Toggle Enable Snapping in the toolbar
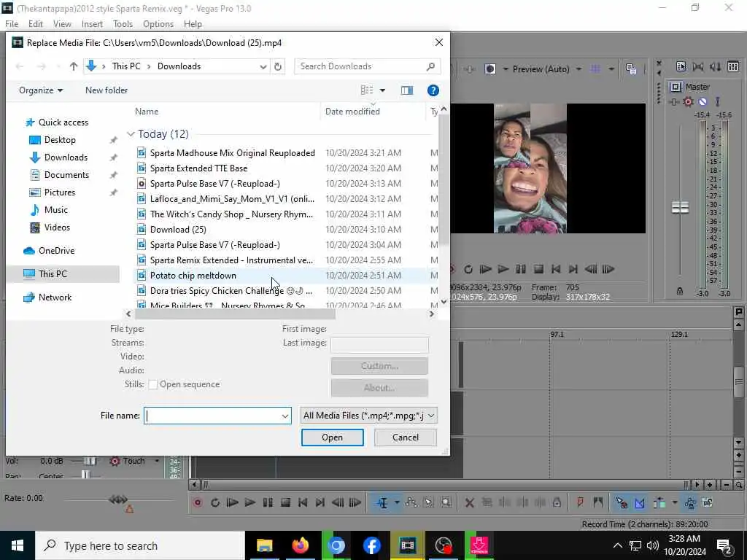This screenshot has height=560, width=747. coord(622,502)
